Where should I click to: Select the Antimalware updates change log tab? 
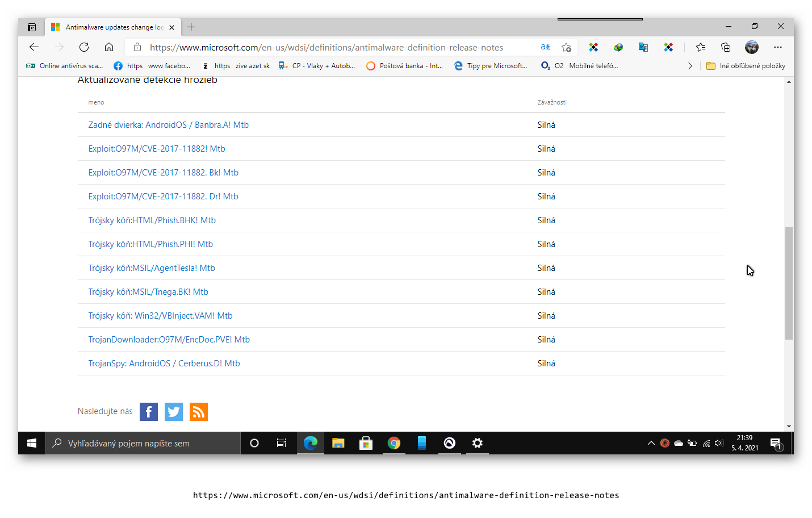(x=112, y=27)
